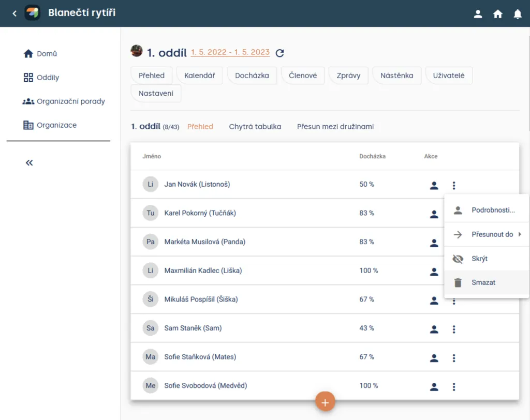530x420 pixels.
Task: Open the Přehled tab button
Action: tap(152, 76)
